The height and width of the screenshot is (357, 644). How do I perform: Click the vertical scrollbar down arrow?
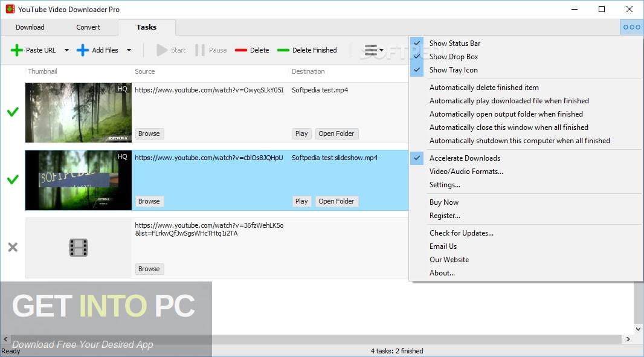pyautogui.click(x=638, y=329)
